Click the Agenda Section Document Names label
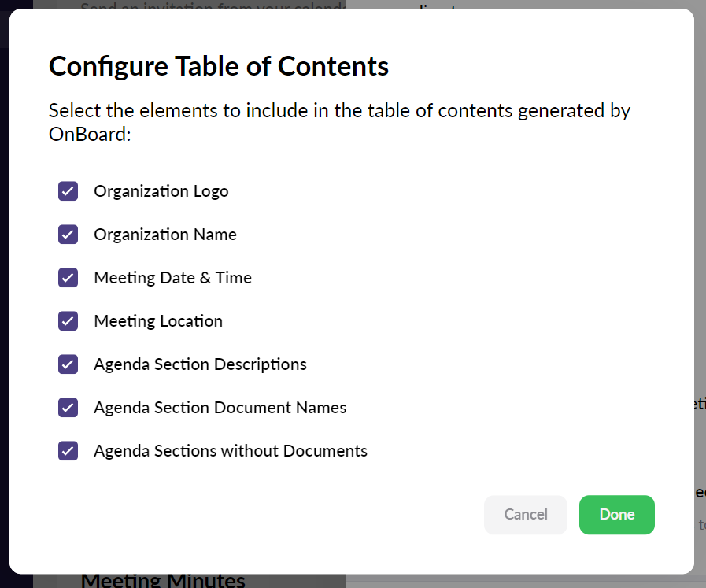This screenshot has width=706, height=588. (x=220, y=407)
